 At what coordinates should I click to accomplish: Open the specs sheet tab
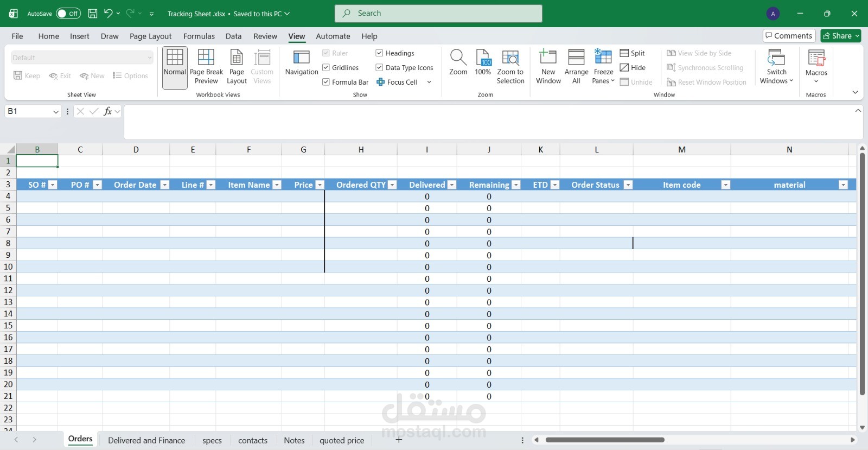pyautogui.click(x=212, y=440)
